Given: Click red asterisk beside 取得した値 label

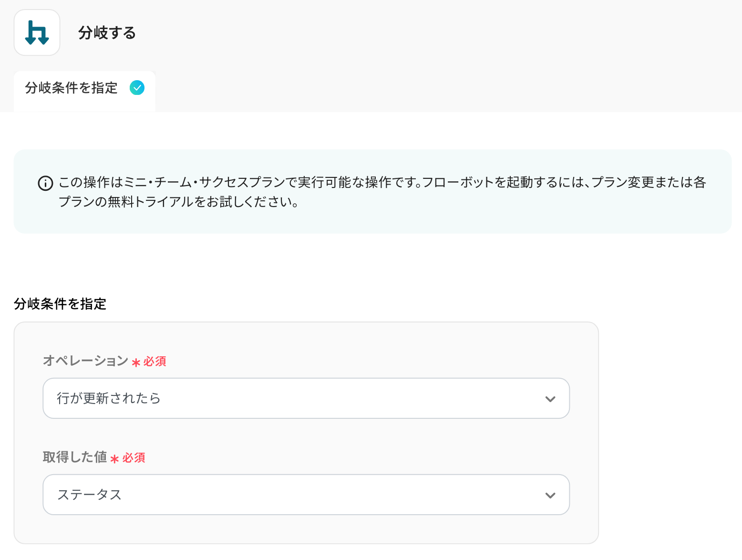Looking at the screenshot, I should (x=114, y=459).
